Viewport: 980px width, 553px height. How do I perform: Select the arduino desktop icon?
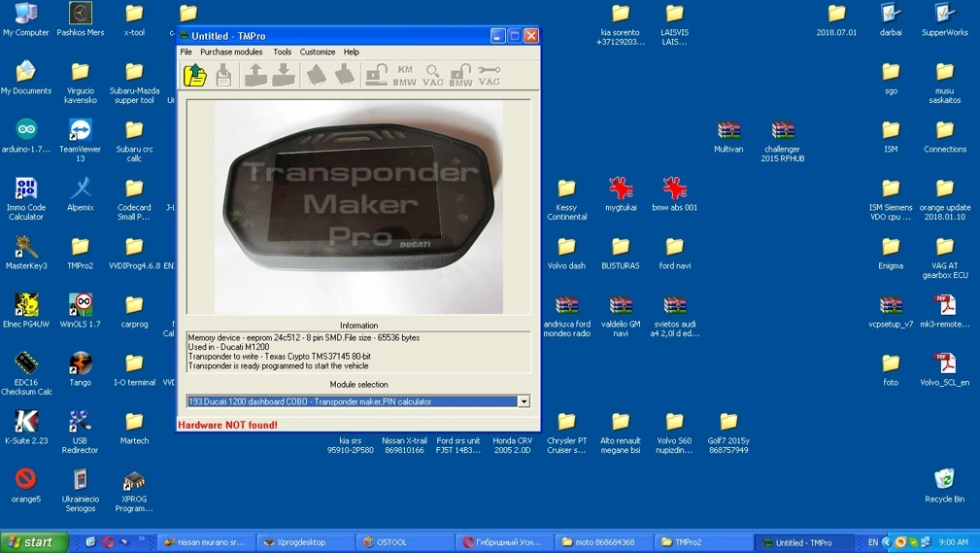point(26,136)
